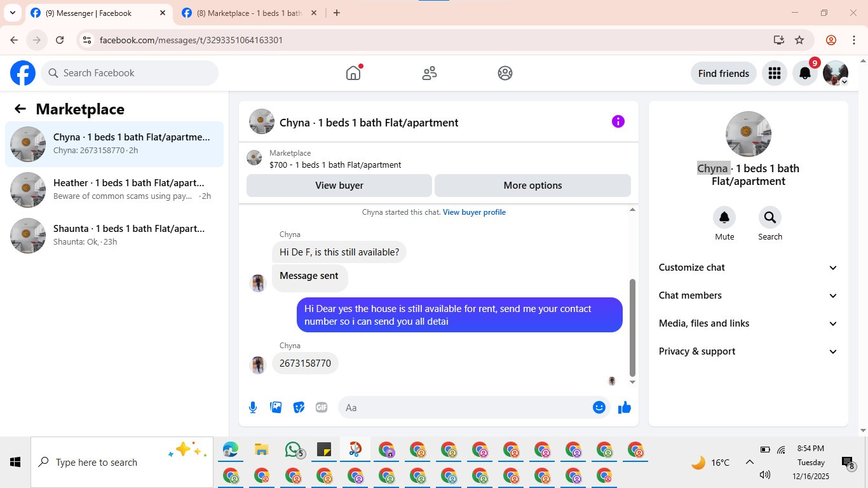Viewport: 868px width, 488px height.
Task: Reload the page
Action: pyautogui.click(x=60, y=40)
